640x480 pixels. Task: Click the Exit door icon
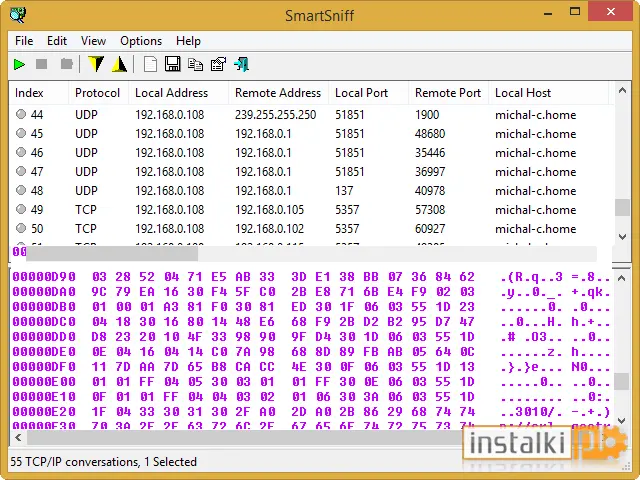(242, 64)
